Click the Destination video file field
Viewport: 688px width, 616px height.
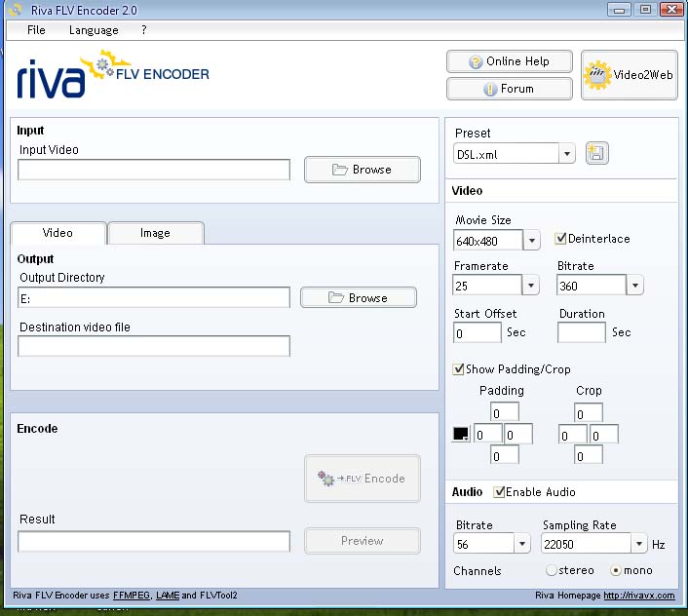(x=154, y=346)
